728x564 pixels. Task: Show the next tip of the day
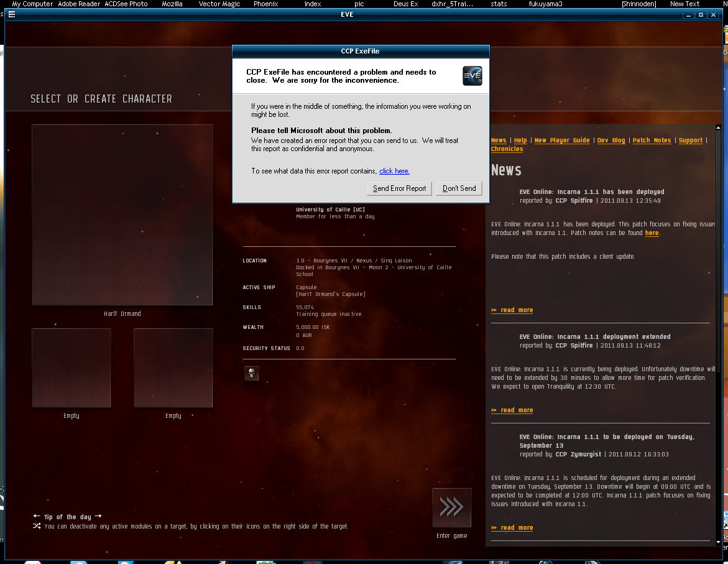click(x=98, y=516)
